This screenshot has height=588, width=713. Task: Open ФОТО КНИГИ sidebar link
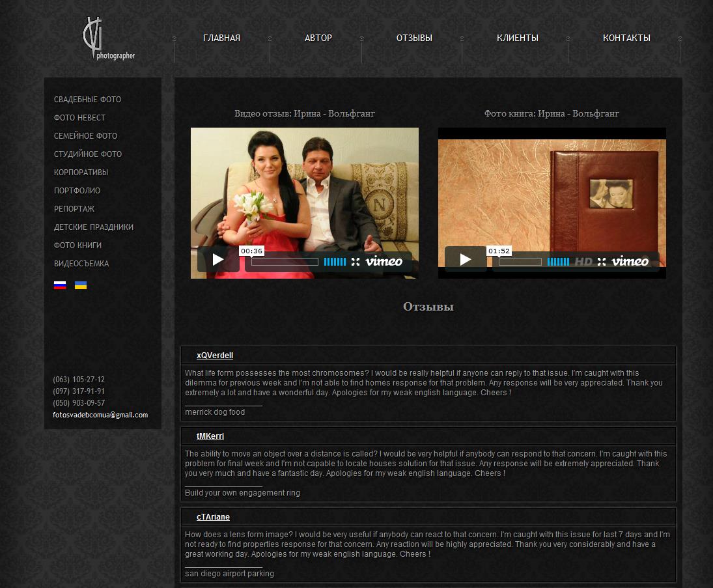pyautogui.click(x=77, y=245)
